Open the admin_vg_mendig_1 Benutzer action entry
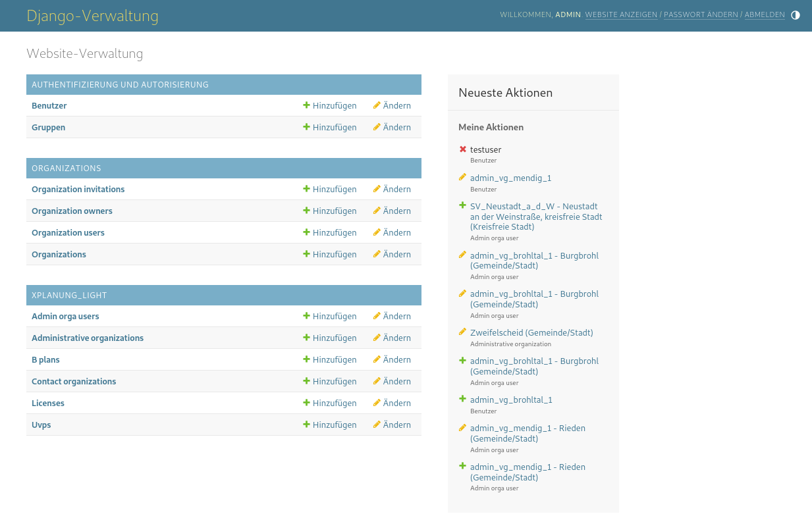The image size is (812, 518). 510,178
